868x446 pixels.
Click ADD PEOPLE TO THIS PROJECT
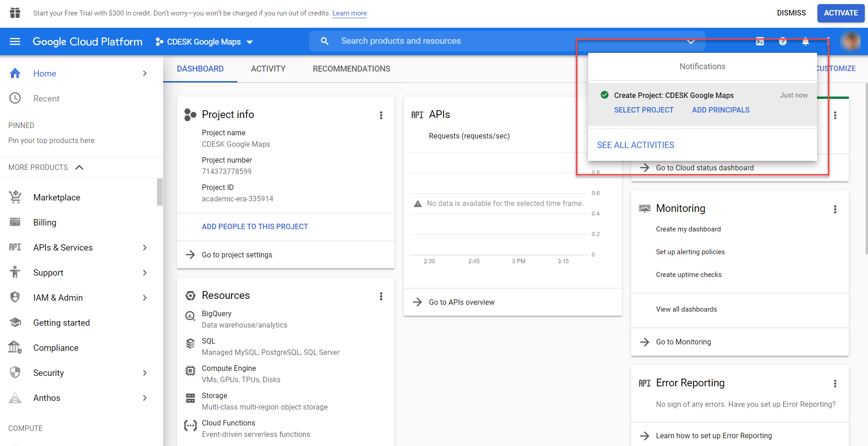click(255, 226)
